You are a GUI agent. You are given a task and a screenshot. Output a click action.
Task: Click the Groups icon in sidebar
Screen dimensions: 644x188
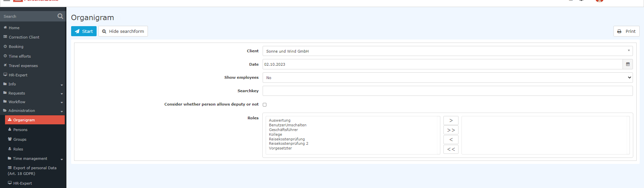pos(10,139)
